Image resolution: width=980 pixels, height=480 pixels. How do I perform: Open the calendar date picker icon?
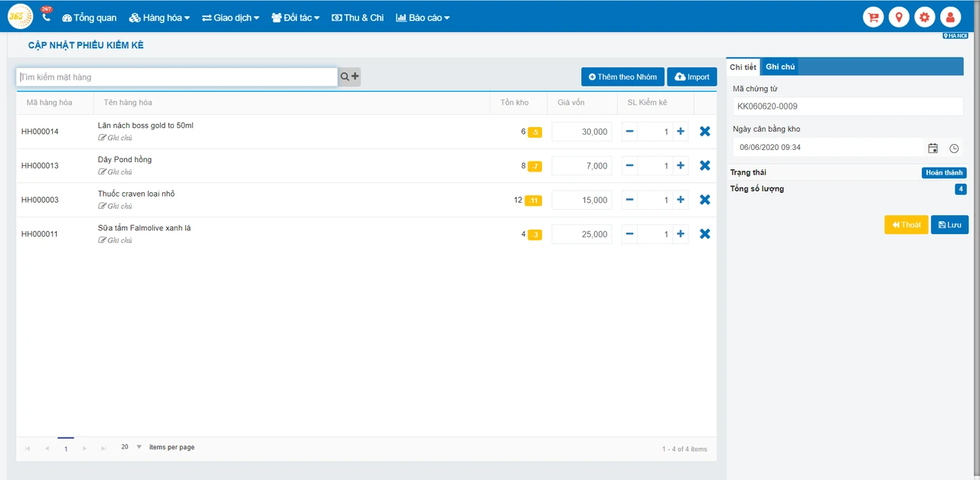(x=933, y=148)
